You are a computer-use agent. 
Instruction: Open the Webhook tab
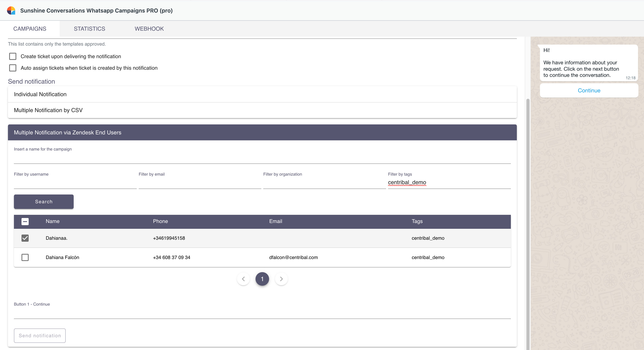(x=149, y=29)
